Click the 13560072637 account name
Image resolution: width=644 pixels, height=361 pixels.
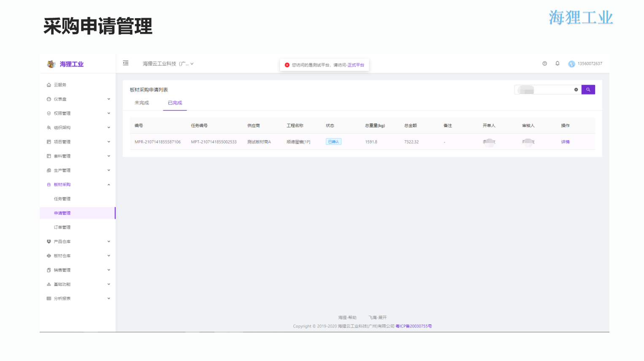pos(590,64)
